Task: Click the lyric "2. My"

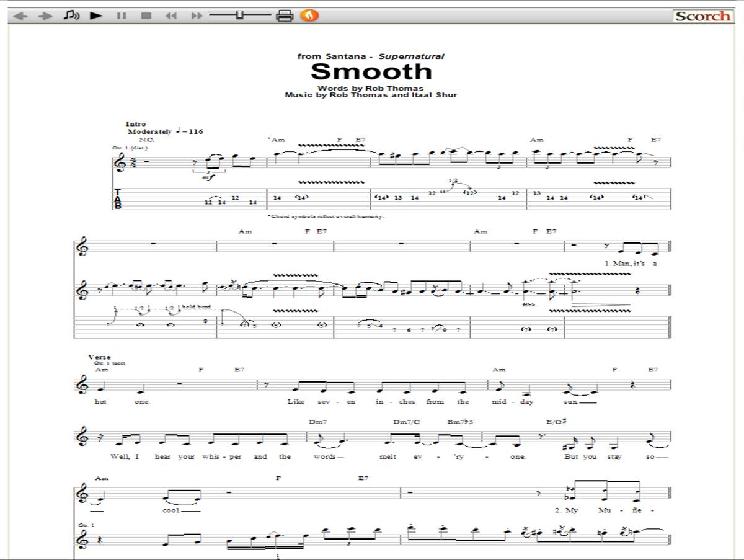Action: (566, 510)
